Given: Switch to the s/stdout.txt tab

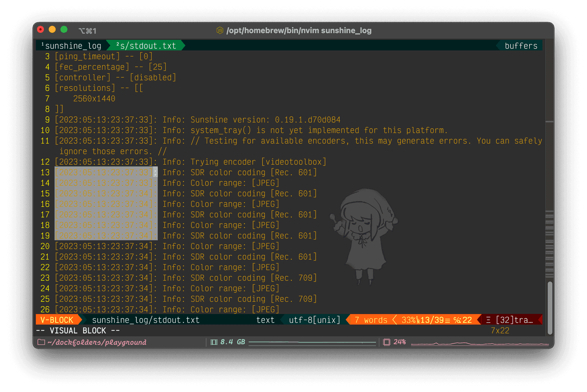Looking at the screenshot, I should coord(146,46).
